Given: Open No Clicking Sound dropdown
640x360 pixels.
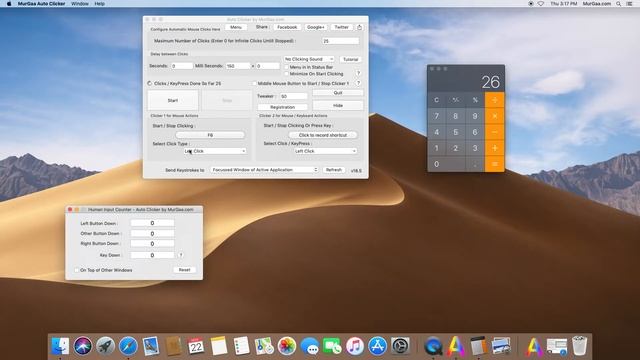Looking at the screenshot, I should tap(309, 59).
